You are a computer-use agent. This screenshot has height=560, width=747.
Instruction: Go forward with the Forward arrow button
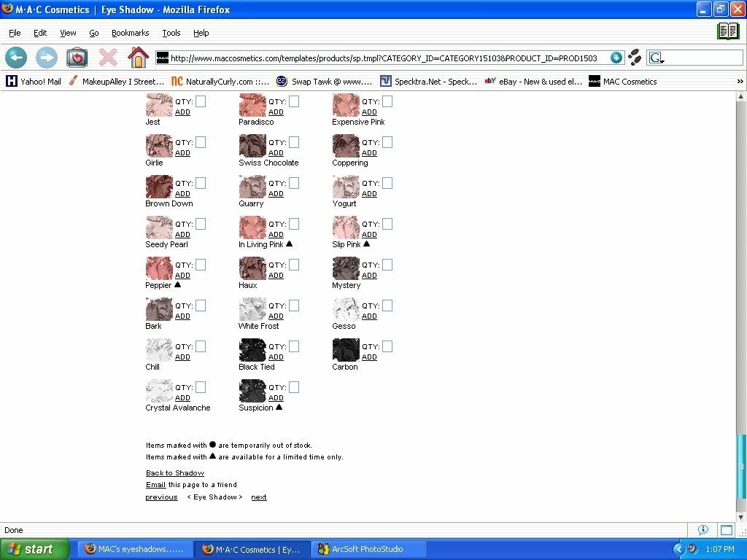(47, 58)
